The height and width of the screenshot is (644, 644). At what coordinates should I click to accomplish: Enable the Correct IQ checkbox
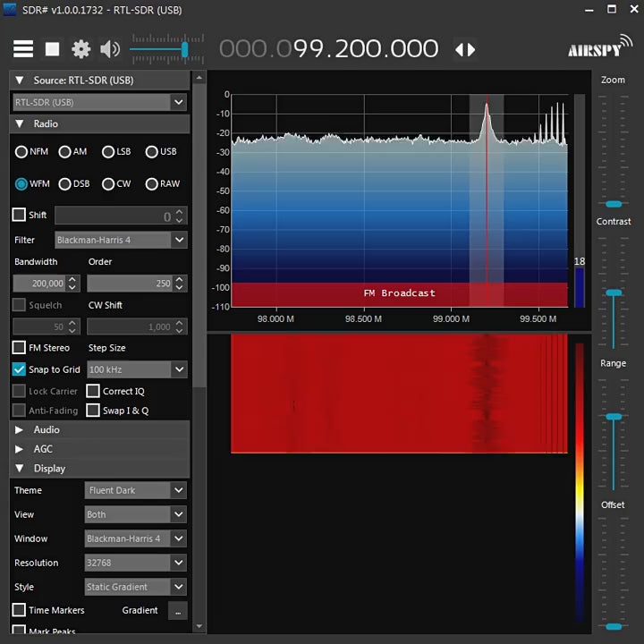93,391
